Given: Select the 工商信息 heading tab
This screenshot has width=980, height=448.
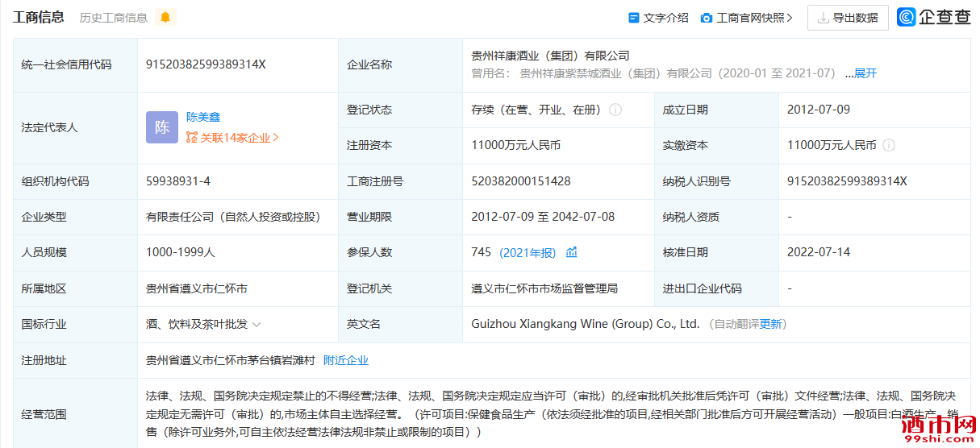Looking at the screenshot, I should click(x=39, y=18).
